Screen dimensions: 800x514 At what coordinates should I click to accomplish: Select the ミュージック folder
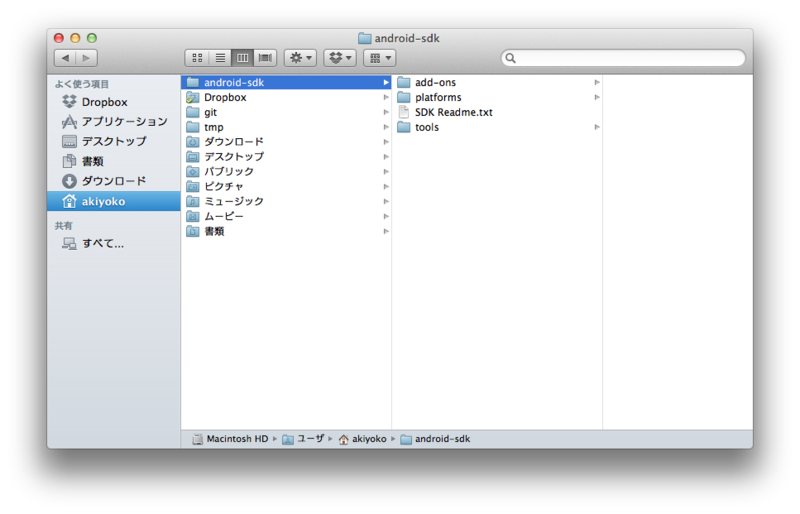coord(286,201)
